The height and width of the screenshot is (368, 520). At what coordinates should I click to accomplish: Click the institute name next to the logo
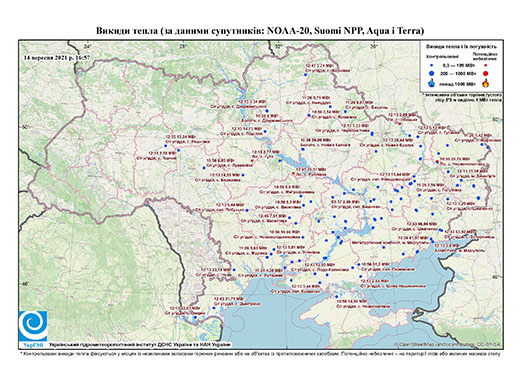(140, 344)
